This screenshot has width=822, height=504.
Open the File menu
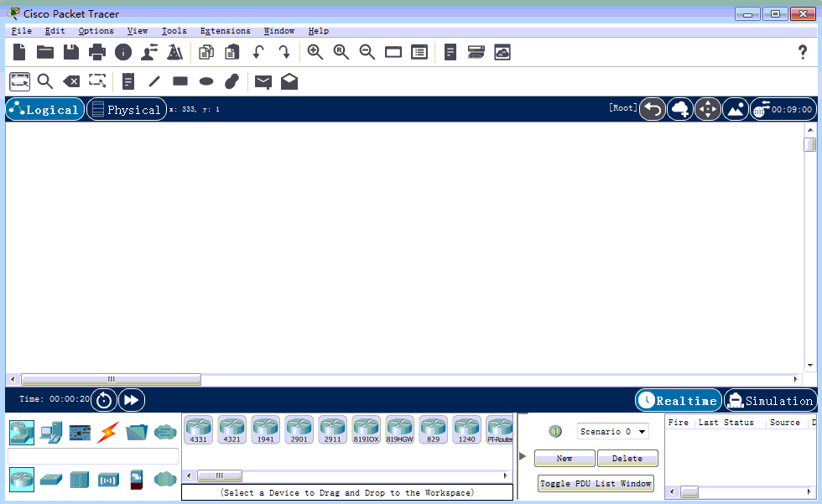tap(22, 31)
